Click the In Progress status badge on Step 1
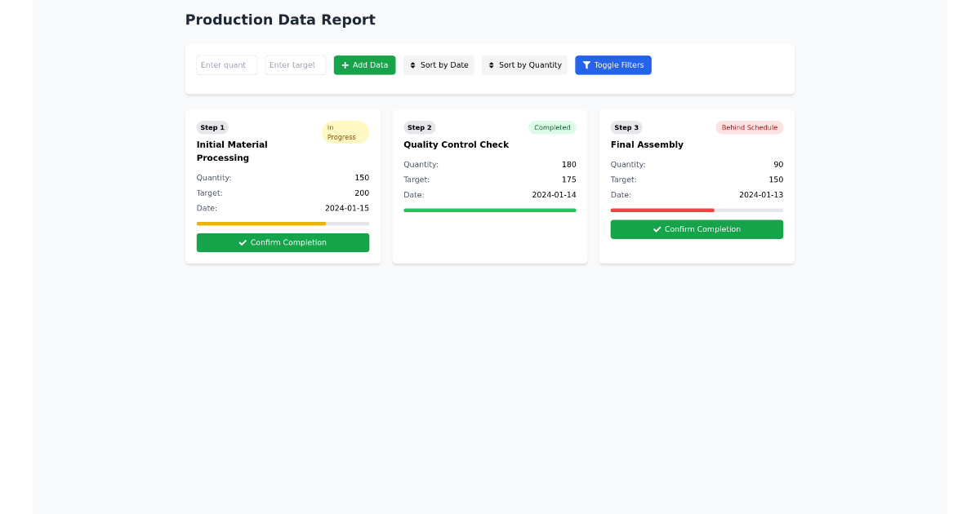 (x=345, y=131)
